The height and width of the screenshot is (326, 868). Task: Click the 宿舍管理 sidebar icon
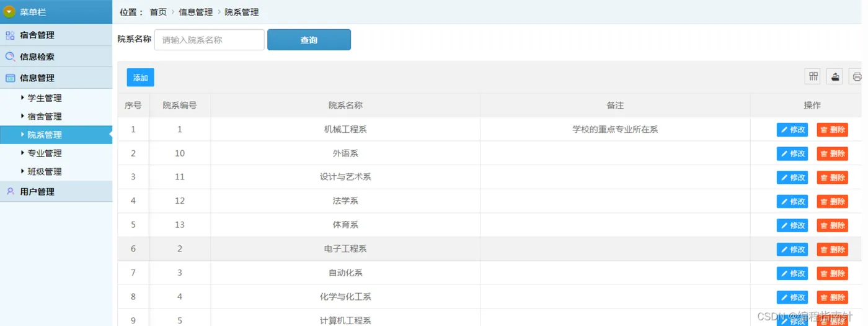click(x=10, y=35)
